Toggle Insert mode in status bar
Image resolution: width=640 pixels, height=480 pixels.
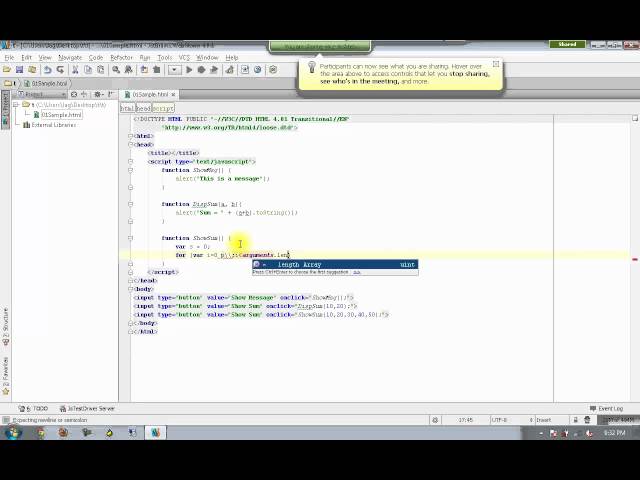pyautogui.click(x=543, y=420)
